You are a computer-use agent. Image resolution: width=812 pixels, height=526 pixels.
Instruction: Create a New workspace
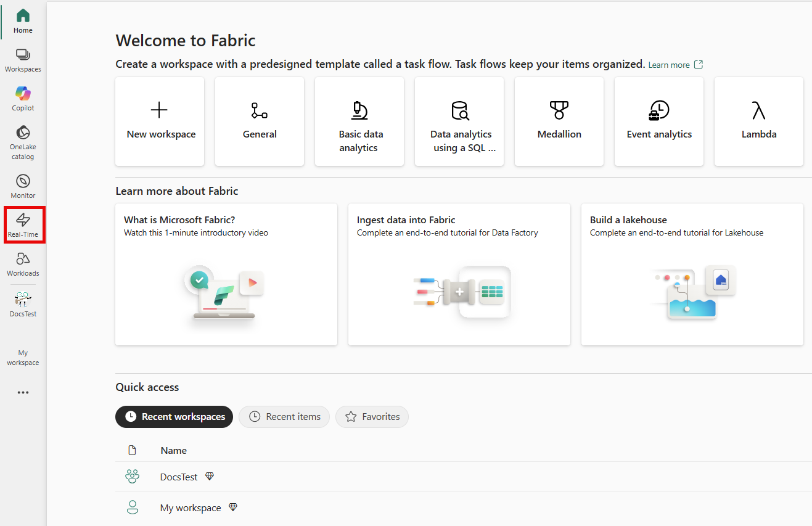click(159, 121)
